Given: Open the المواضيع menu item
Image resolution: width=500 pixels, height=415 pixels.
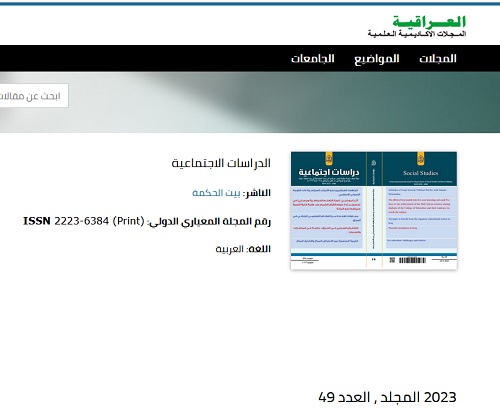Looking at the screenshot, I should [377, 59].
